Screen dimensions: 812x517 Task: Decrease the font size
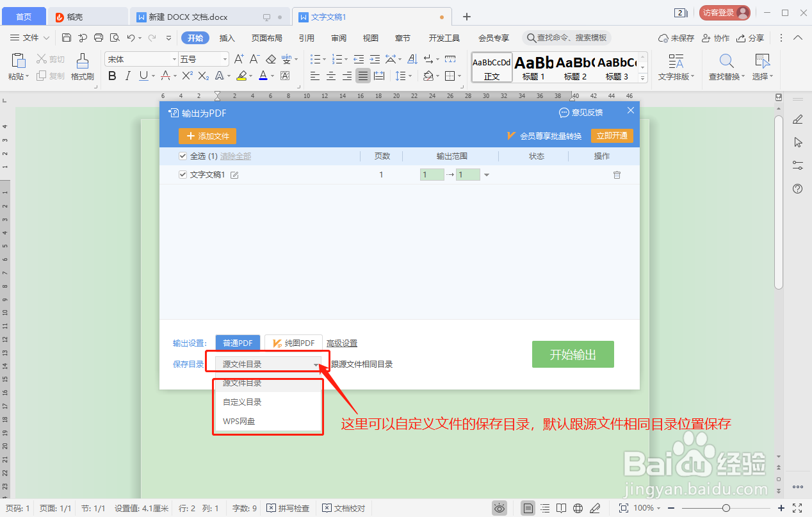[254, 59]
